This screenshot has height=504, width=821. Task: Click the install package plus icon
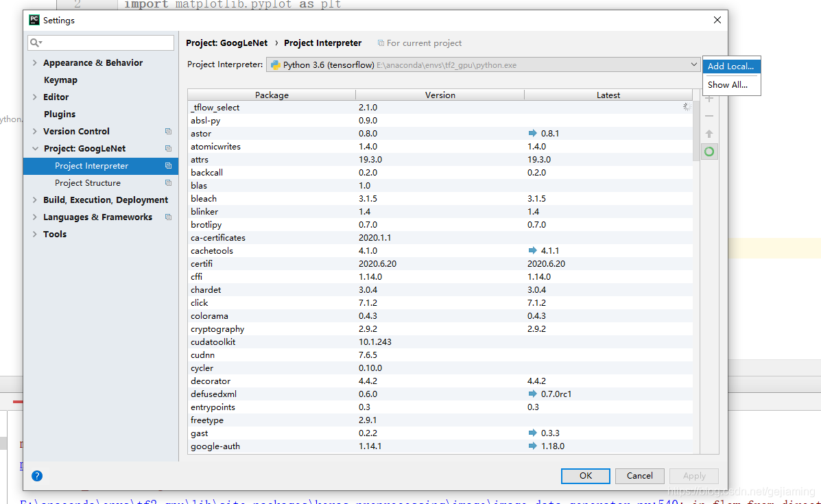[709, 99]
